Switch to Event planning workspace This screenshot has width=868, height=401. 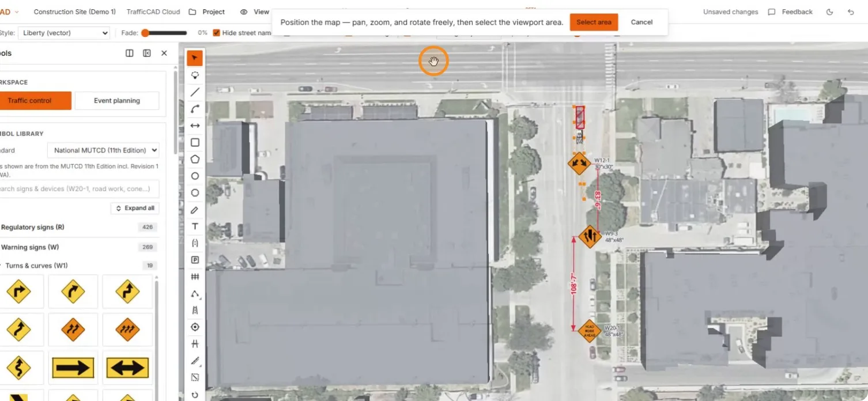(x=117, y=100)
